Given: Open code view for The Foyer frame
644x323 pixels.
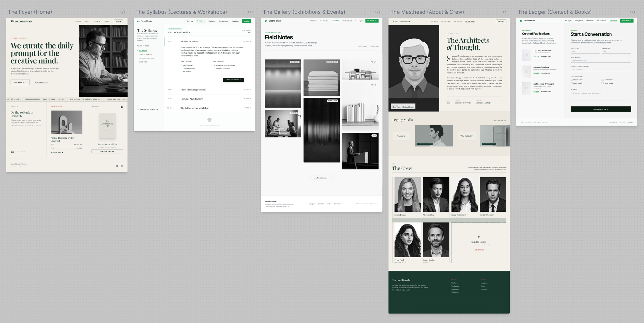Looking at the screenshot, I should coord(123,12).
